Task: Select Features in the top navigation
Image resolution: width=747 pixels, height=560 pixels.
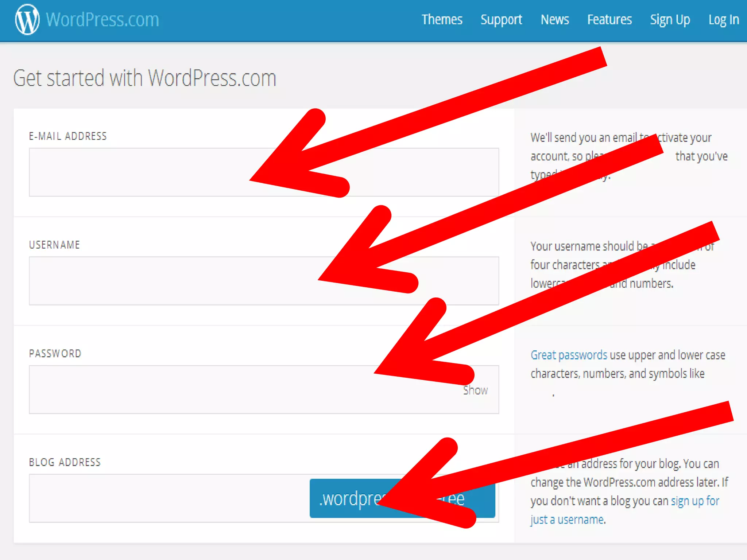Action: (609, 20)
